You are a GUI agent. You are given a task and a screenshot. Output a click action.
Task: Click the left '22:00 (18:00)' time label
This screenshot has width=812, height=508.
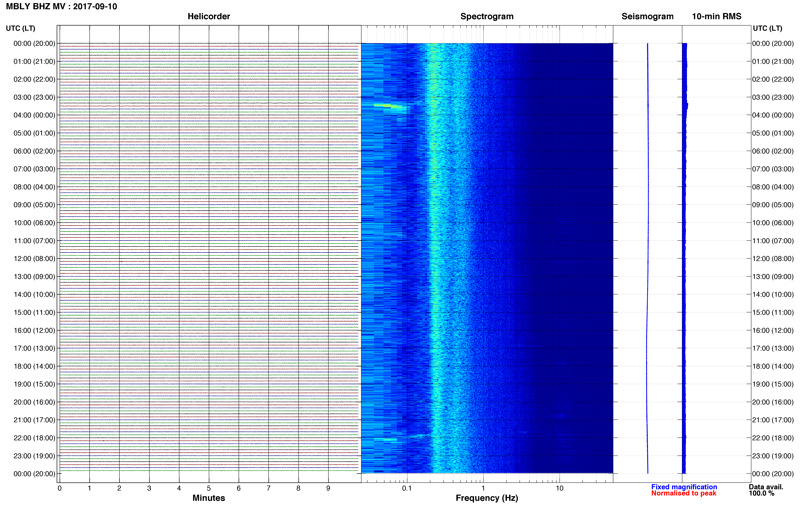34,438
